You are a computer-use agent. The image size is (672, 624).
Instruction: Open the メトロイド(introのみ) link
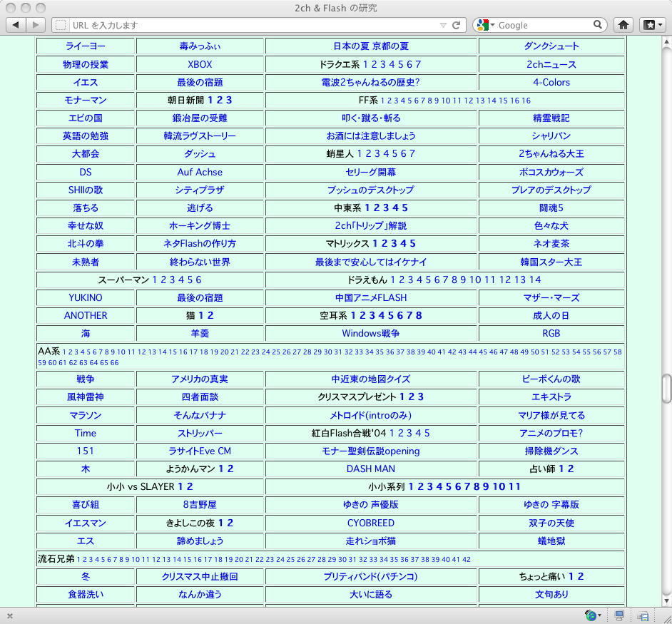point(371,415)
